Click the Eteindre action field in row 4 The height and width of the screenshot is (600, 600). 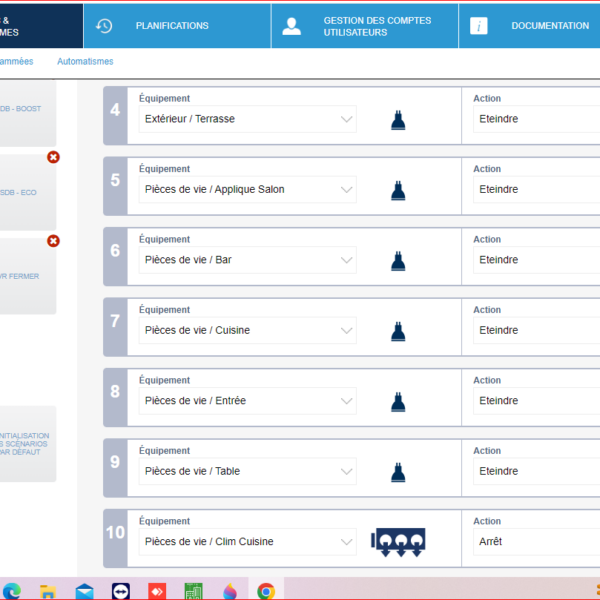coord(536,120)
